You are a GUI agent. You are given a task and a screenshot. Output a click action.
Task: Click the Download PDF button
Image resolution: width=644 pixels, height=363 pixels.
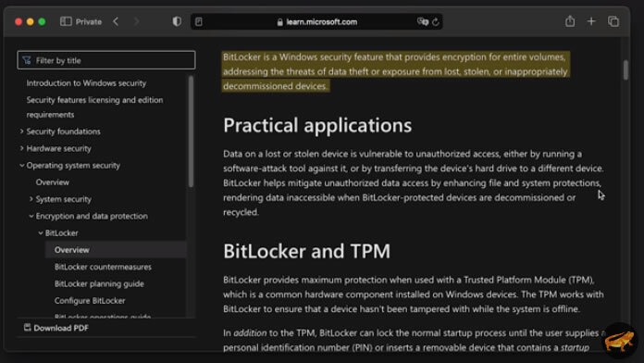[56, 328]
